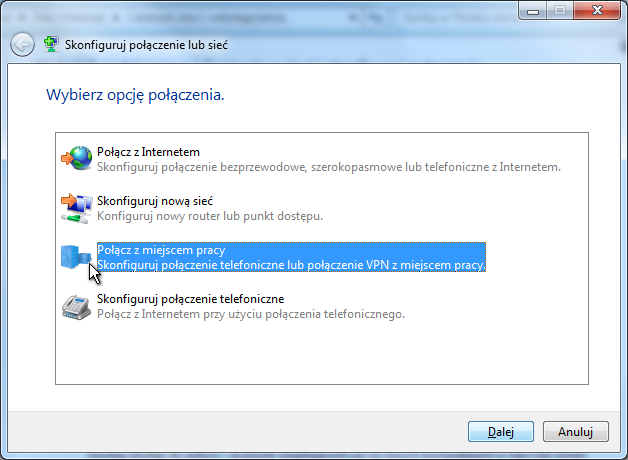Click the dial-up Internet description text
Image resolution: width=628 pixels, height=460 pixels.
(250, 314)
